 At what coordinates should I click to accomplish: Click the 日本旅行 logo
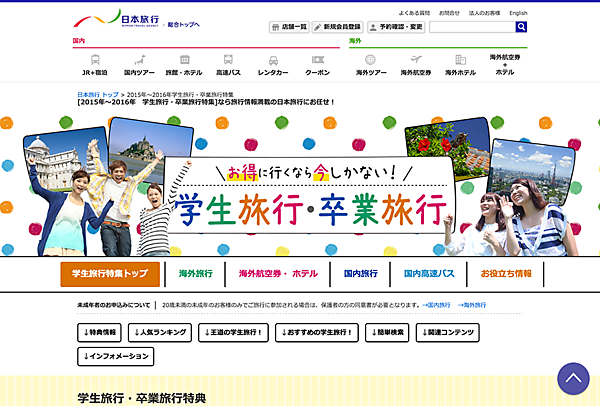coord(116,18)
